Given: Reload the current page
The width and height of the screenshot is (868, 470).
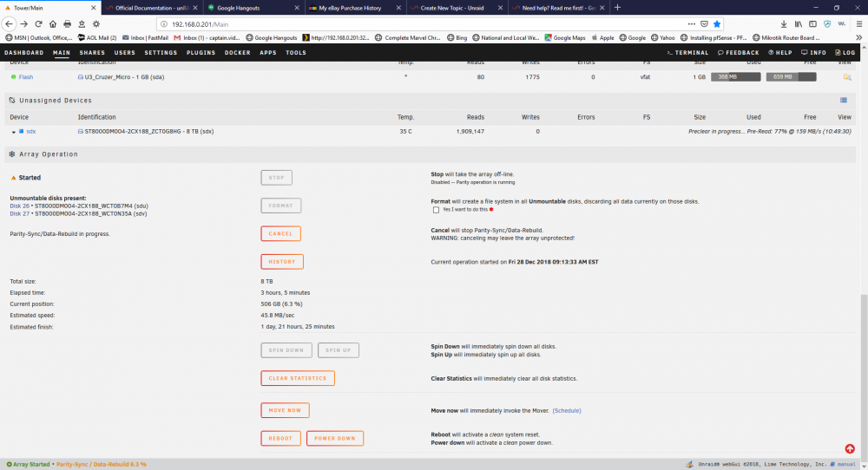Looking at the screenshot, I should 38,23.
